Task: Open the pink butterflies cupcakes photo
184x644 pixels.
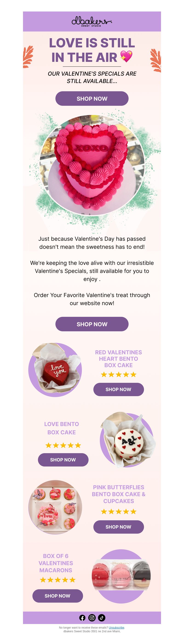Action: [55, 507]
